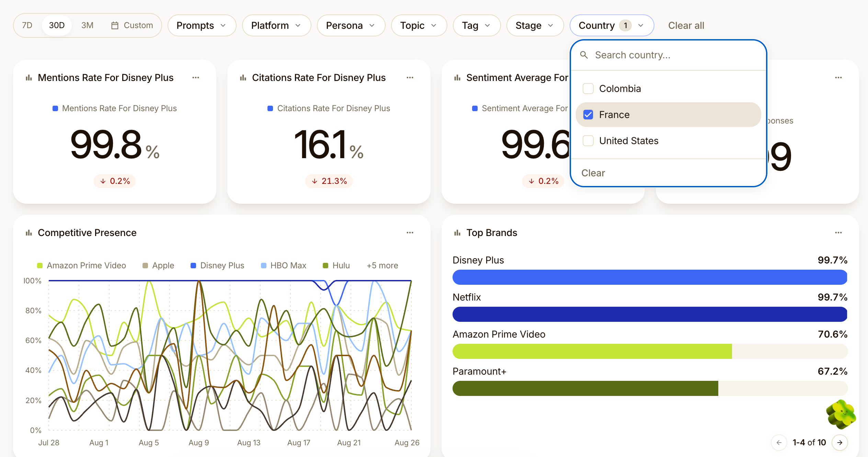Open the Tag filter dropdown
This screenshot has height=457, width=868.
[477, 25]
